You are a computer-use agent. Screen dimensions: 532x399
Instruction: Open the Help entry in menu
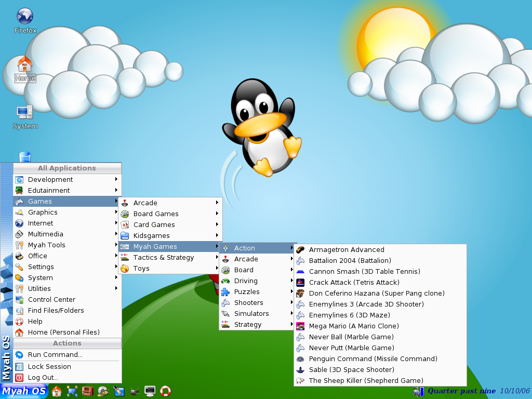pos(67,321)
